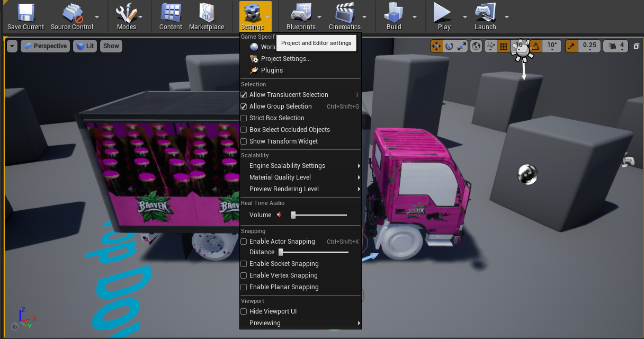Expand Preview Rendering Level submenu
The width and height of the screenshot is (644, 339).
click(x=300, y=189)
